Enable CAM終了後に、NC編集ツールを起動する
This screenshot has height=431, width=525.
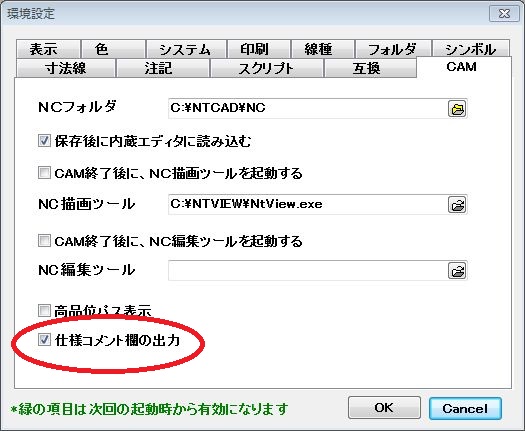[44, 240]
